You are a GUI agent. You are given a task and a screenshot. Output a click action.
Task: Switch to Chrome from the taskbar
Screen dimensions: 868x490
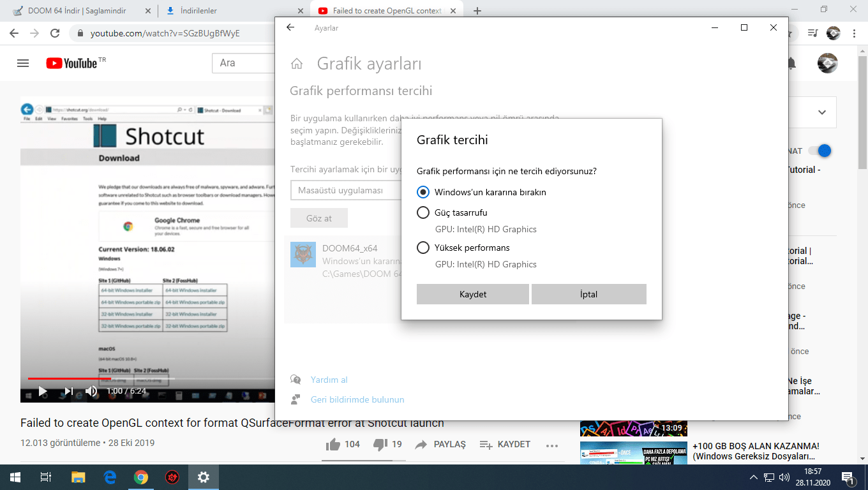tap(141, 477)
